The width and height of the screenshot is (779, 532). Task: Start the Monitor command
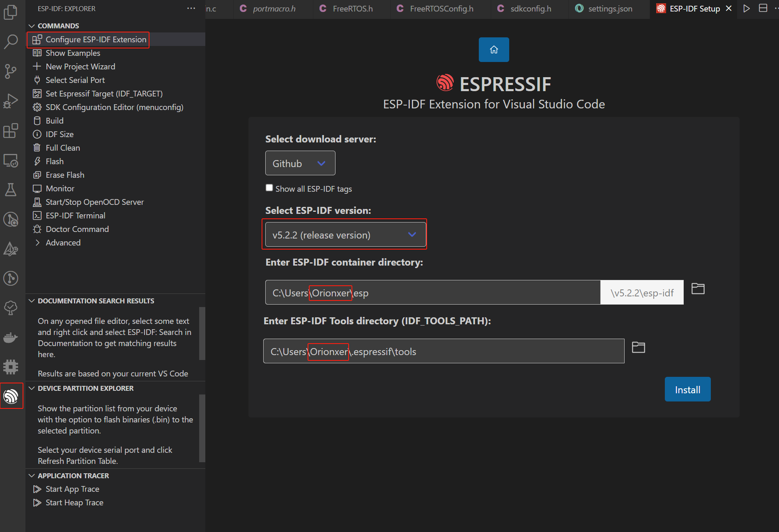click(115, 188)
